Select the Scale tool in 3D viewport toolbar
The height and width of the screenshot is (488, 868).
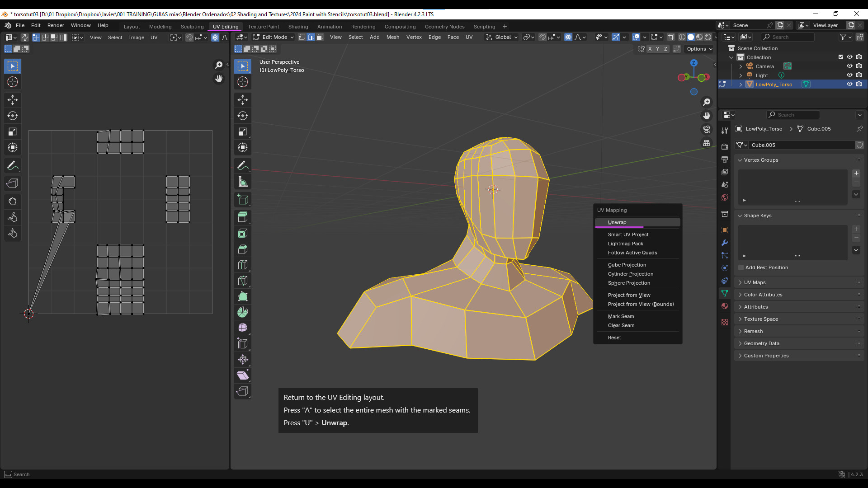pos(243,131)
